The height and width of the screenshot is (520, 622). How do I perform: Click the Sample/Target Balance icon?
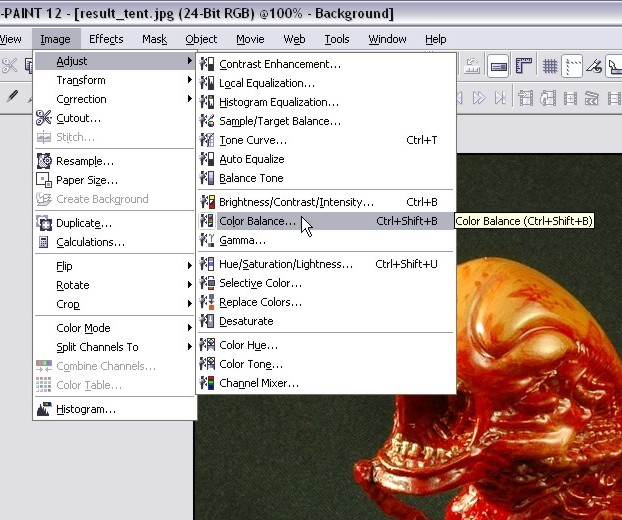pyautogui.click(x=207, y=121)
